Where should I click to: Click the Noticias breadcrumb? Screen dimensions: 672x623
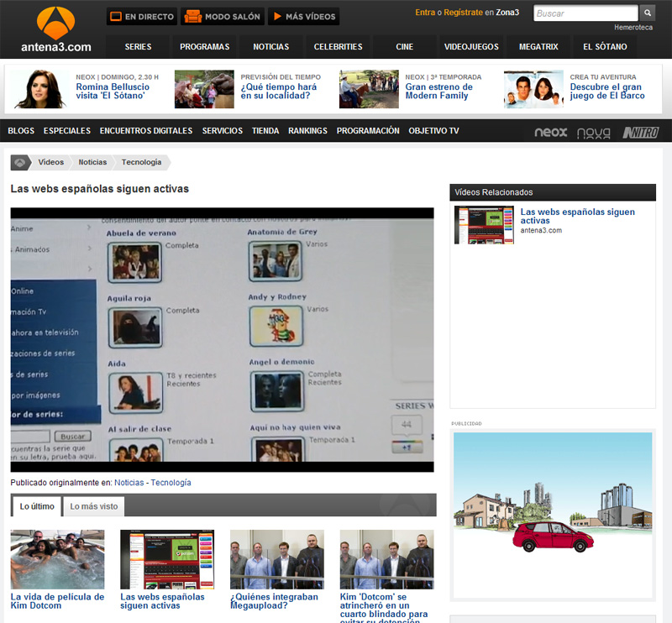pyautogui.click(x=92, y=162)
